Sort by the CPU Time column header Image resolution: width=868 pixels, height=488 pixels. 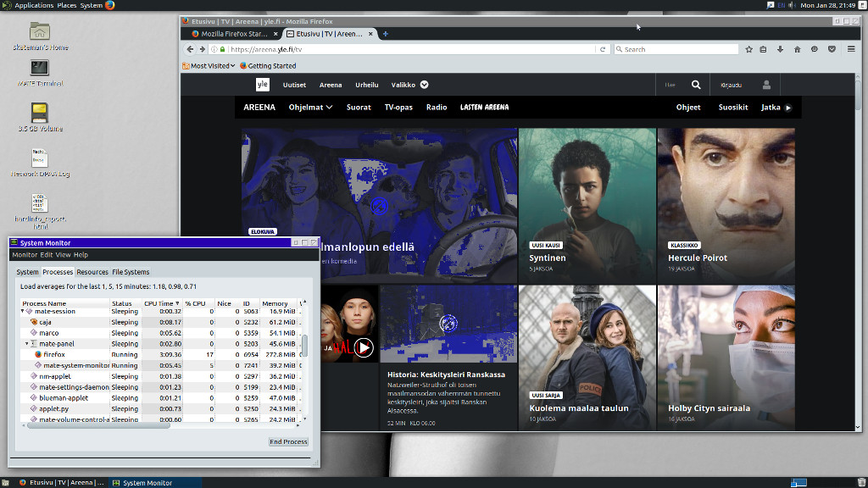tap(161, 303)
